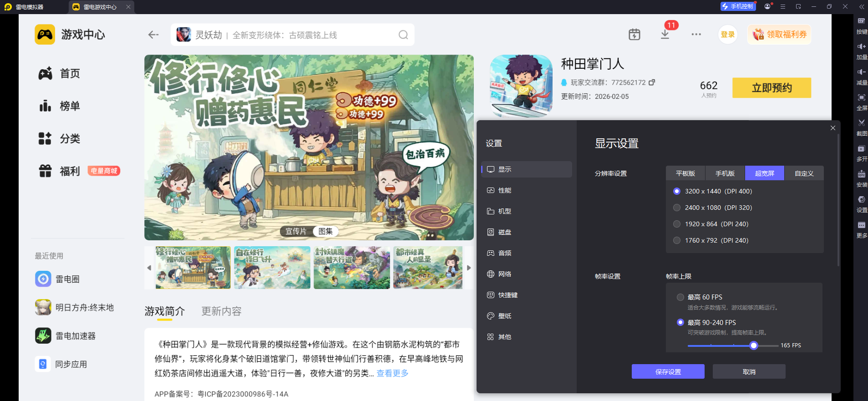
Task: Open the 壁纸 settings section
Action: [x=527, y=316]
